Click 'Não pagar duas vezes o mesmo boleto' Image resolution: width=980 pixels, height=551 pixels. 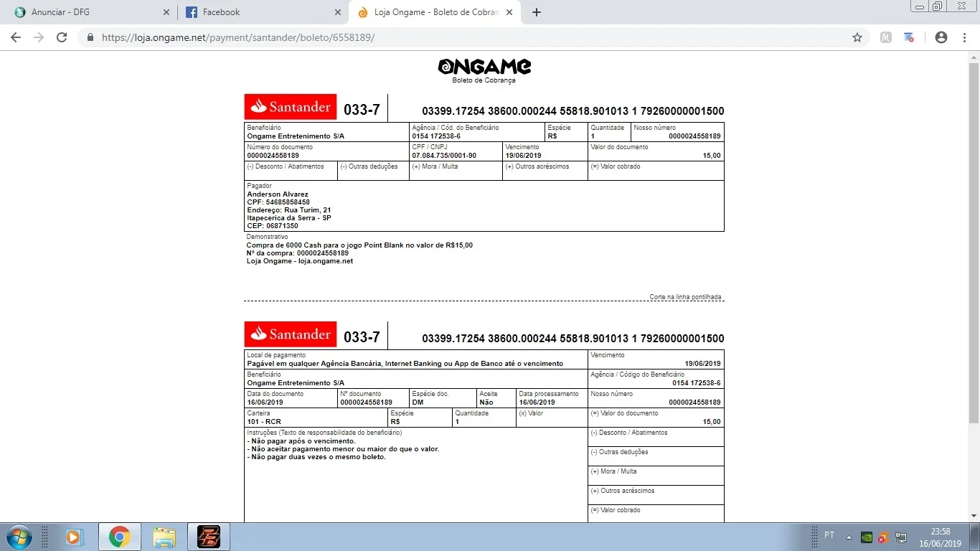coord(316,457)
